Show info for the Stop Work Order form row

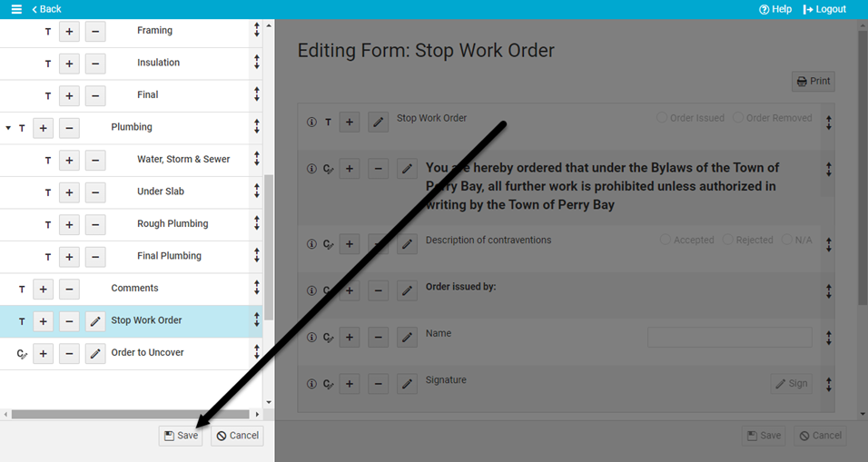tap(311, 122)
